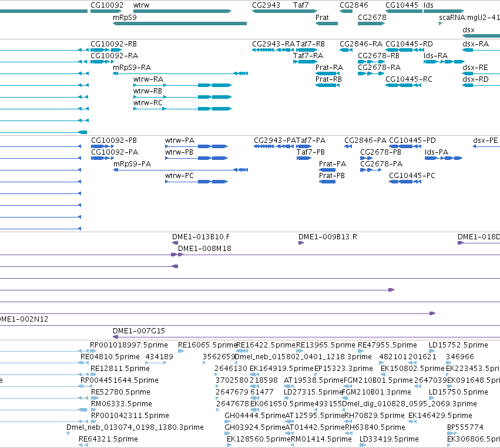Select the RE12811.5prime EST label
The width and height of the screenshot is (500, 448).
point(120,368)
